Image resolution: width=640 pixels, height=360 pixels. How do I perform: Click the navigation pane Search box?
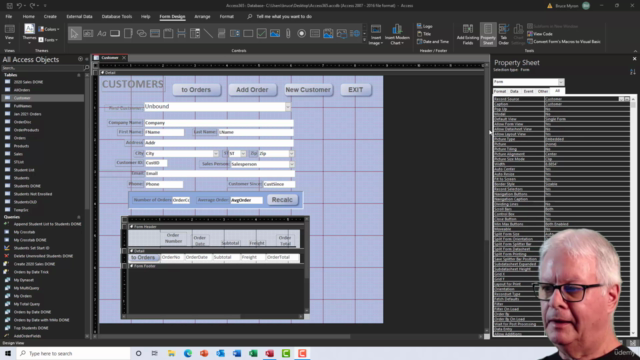(x=43, y=68)
